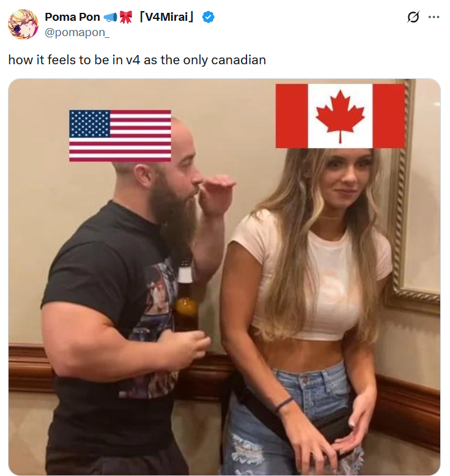The width and height of the screenshot is (450, 476).
Task: Click the Canadian flag overlay in meme
Action: [x=340, y=116]
